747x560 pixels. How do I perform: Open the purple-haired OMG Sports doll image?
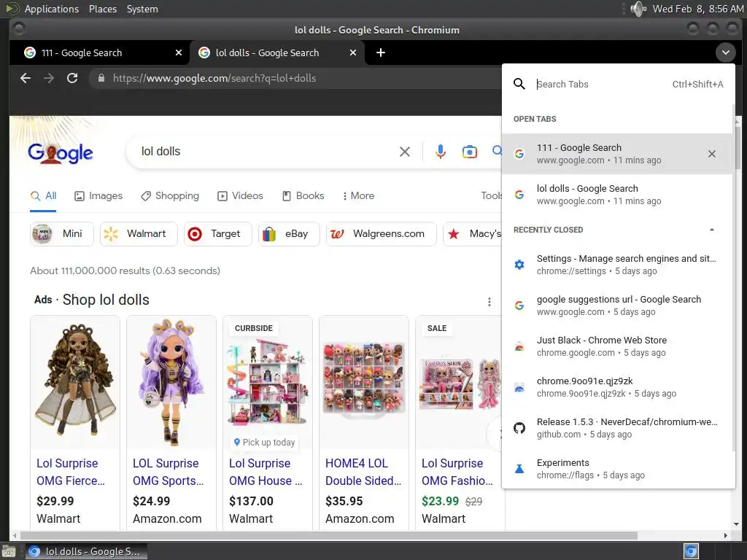coord(171,381)
